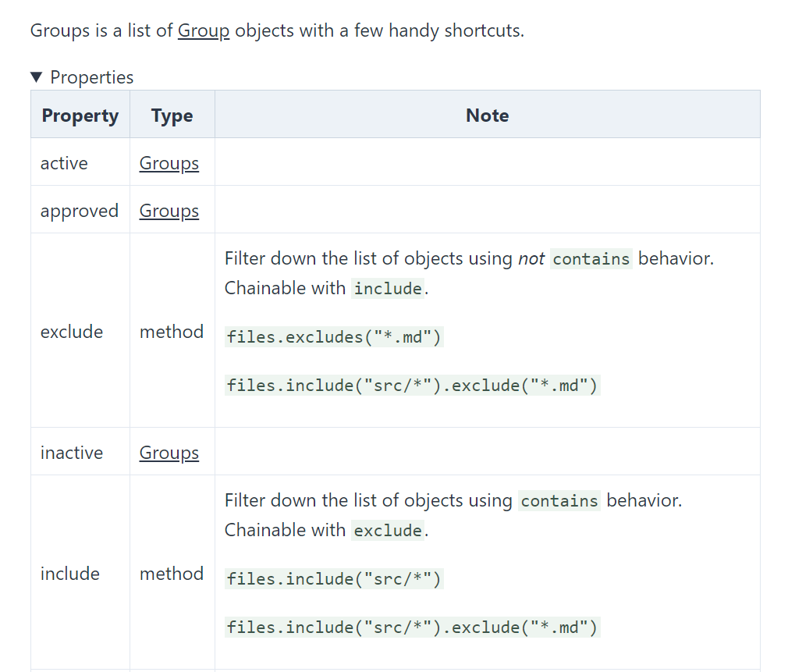788x672 pixels.
Task: Click the files.include("src/*") code example
Action: pyautogui.click(x=334, y=578)
